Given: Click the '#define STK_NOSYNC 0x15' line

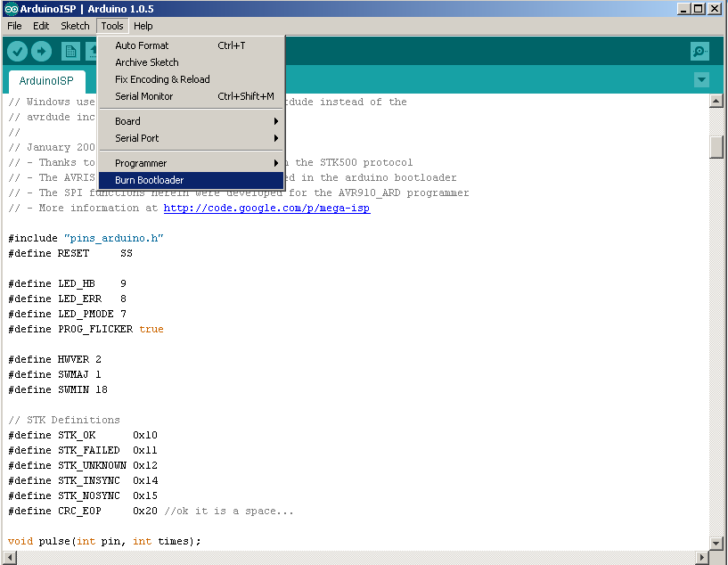Looking at the screenshot, I should click(x=83, y=495).
